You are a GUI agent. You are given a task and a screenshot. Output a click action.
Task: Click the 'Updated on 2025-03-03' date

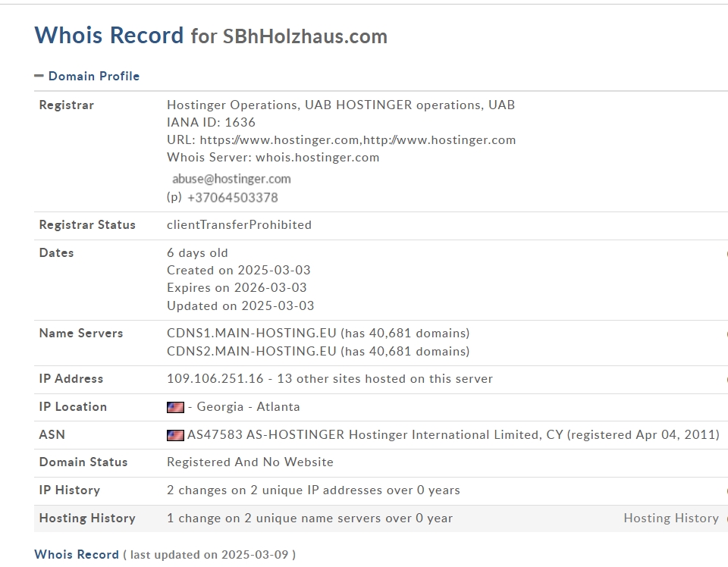[x=240, y=305]
